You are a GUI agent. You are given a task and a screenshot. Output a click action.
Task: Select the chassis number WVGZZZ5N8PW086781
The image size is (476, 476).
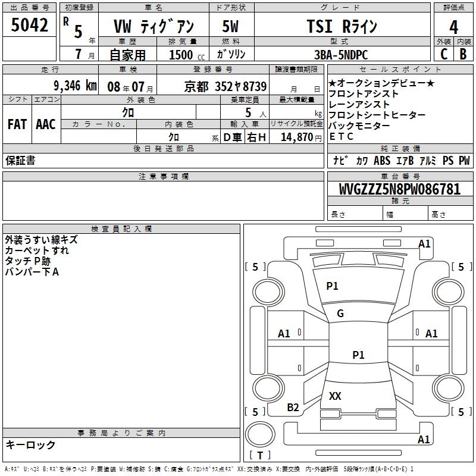pos(399,189)
